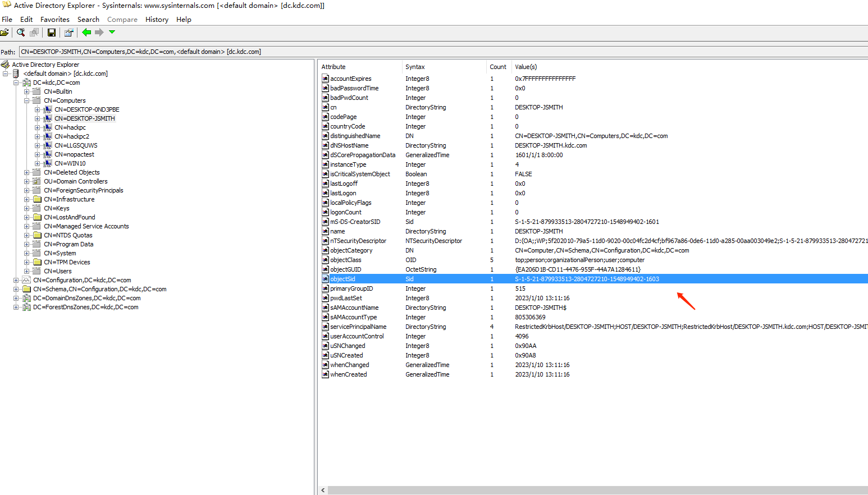Sort by the Syntax column header
Screen dimensions: 868x495
[x=444, y=67]
